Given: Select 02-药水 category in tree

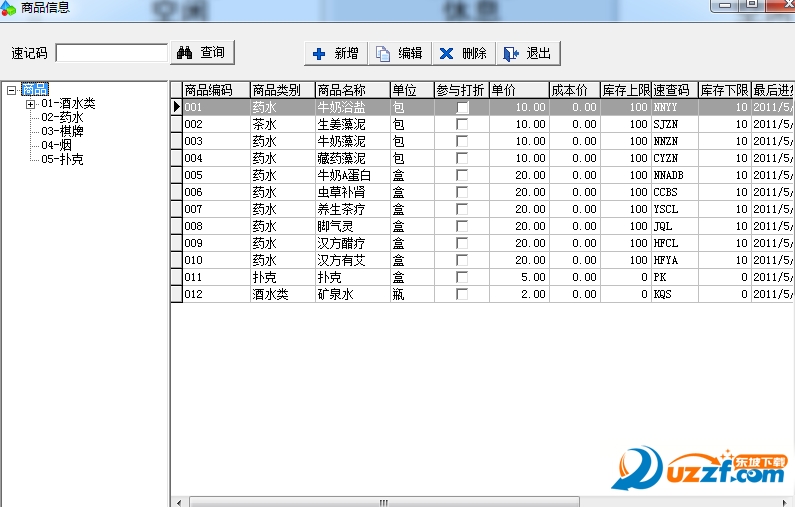Looking at the screenshot, I should 62,118.
